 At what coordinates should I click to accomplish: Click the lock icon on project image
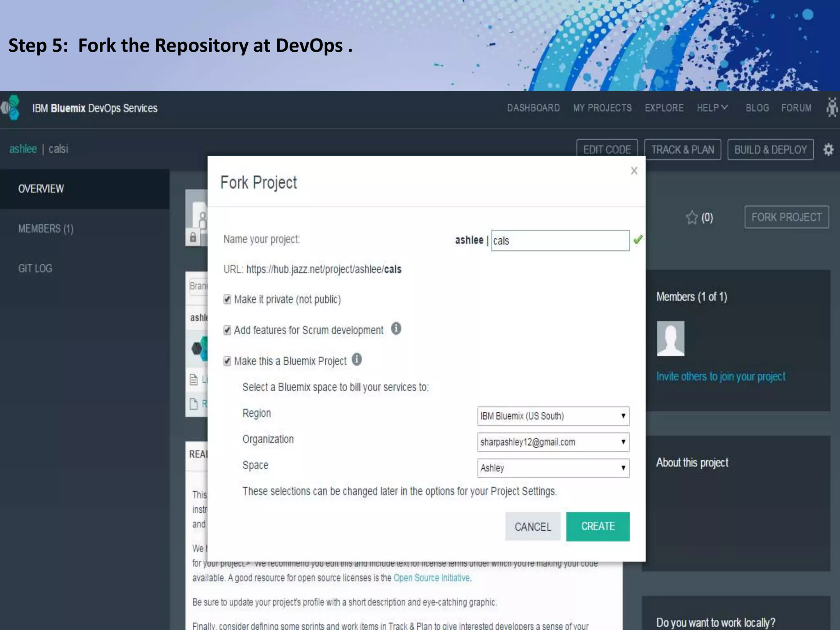coord(193,237)
